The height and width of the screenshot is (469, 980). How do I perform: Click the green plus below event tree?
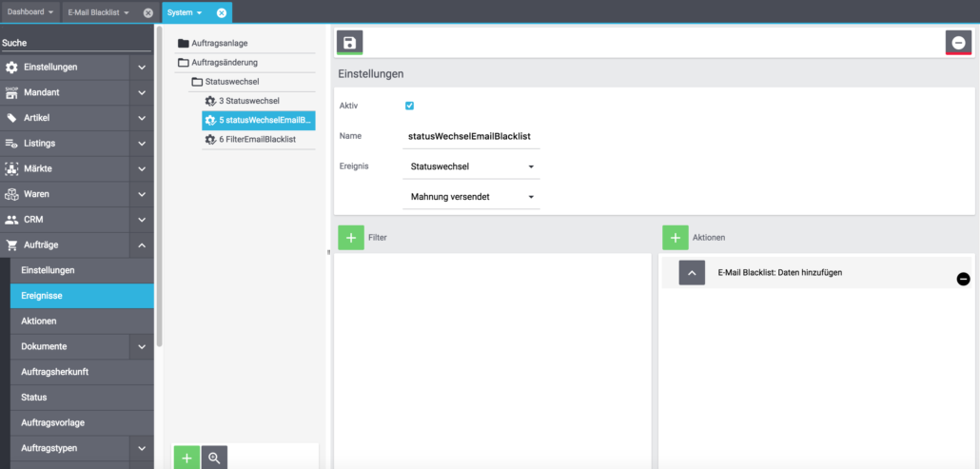coord(186,458)
